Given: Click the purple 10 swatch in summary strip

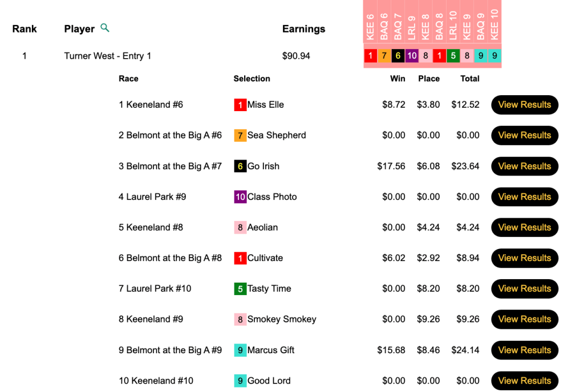Looking at the screenshot, I should click(412, 56).
